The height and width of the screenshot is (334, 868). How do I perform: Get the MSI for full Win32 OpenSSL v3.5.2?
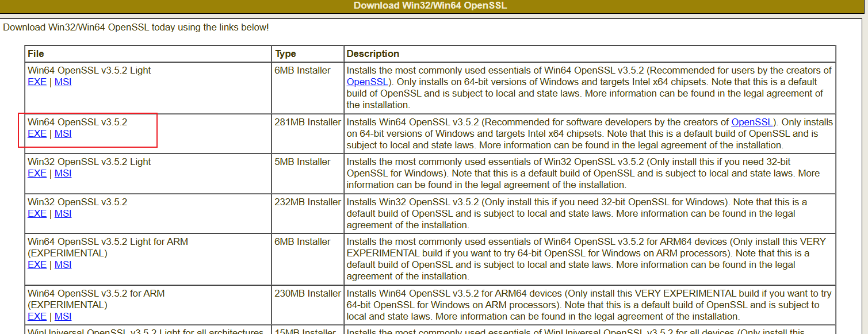(x=63, y=214)
